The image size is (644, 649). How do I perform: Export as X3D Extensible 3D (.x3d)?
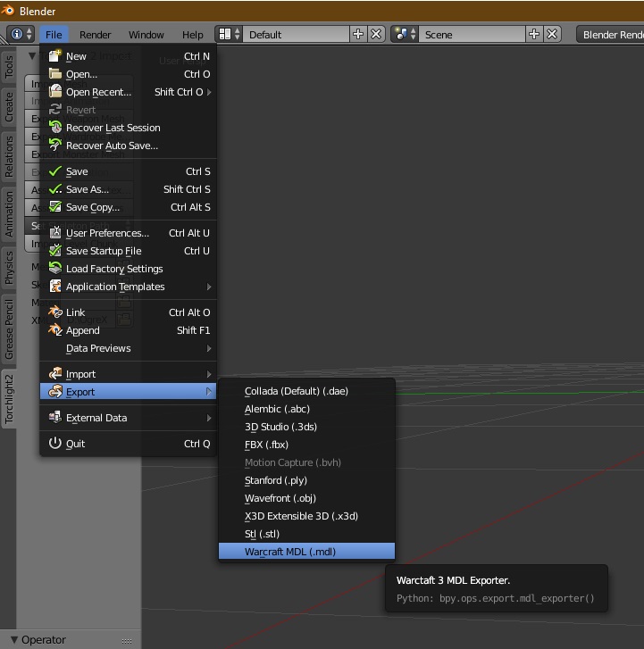coord(306,516)
